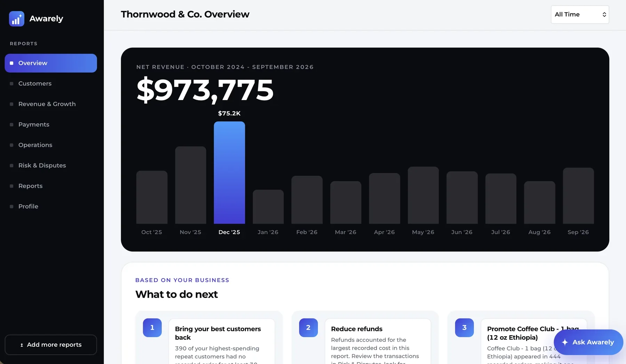Screen dimensions: 626x364
Task: Click the number 1 recommendation badge
Action: tap(152, 328)
